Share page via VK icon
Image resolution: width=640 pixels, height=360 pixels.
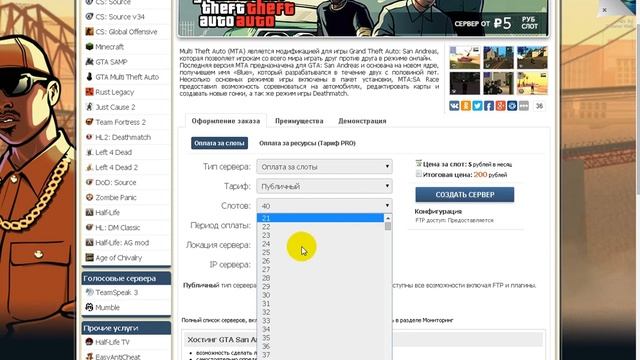454,106
